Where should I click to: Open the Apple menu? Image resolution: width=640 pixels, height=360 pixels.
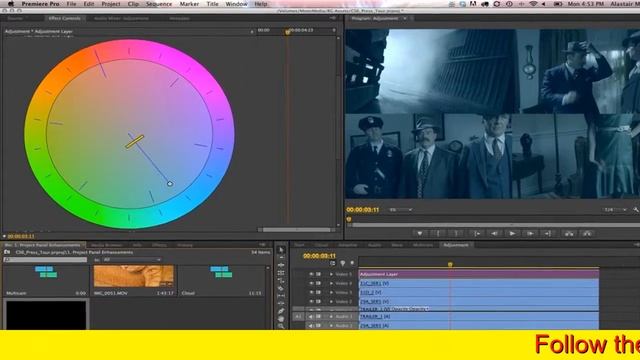pyautogui.click(x=11, y=4)
